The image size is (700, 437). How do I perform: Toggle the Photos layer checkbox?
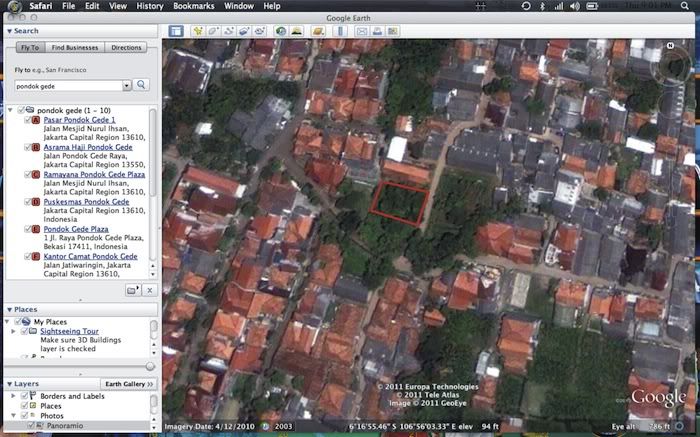(x=24, y=416)
